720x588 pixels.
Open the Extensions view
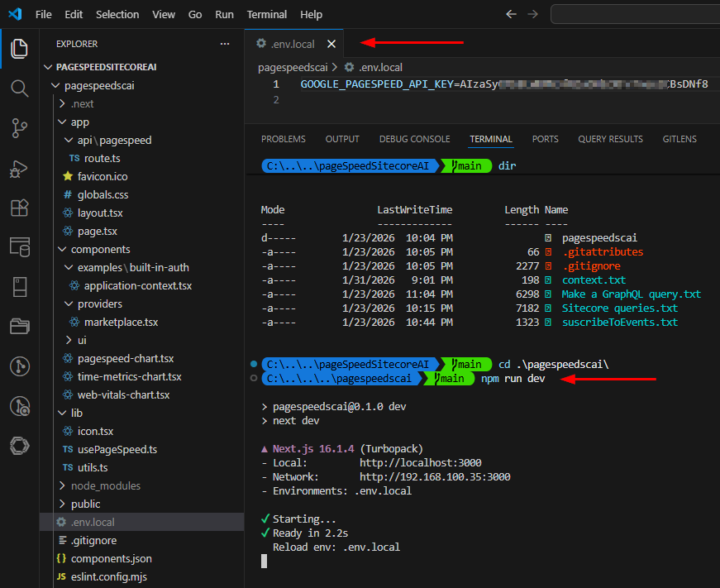tap(18, 208)
